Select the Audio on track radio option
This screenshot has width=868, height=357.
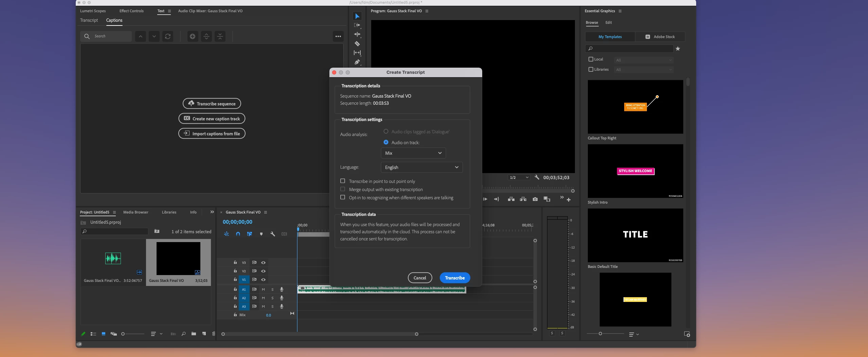coord(386,142)
